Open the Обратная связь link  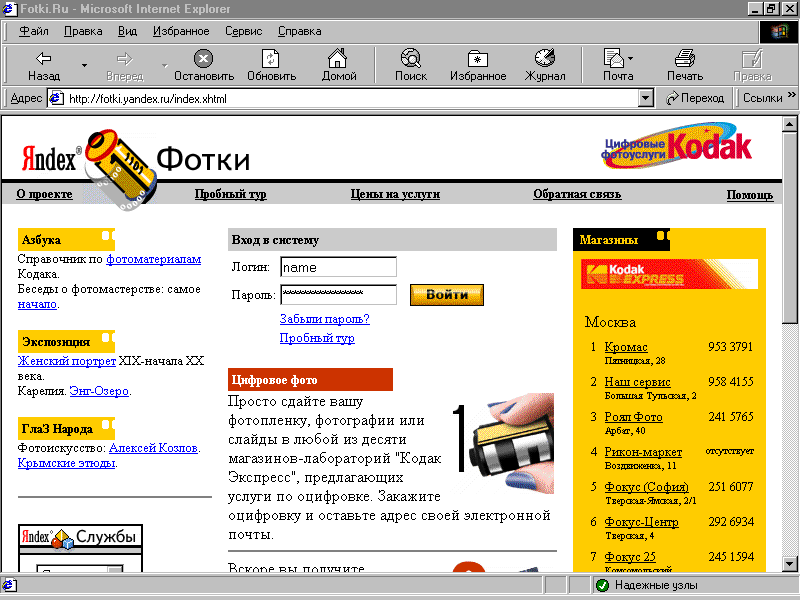[x=577, y=194]
